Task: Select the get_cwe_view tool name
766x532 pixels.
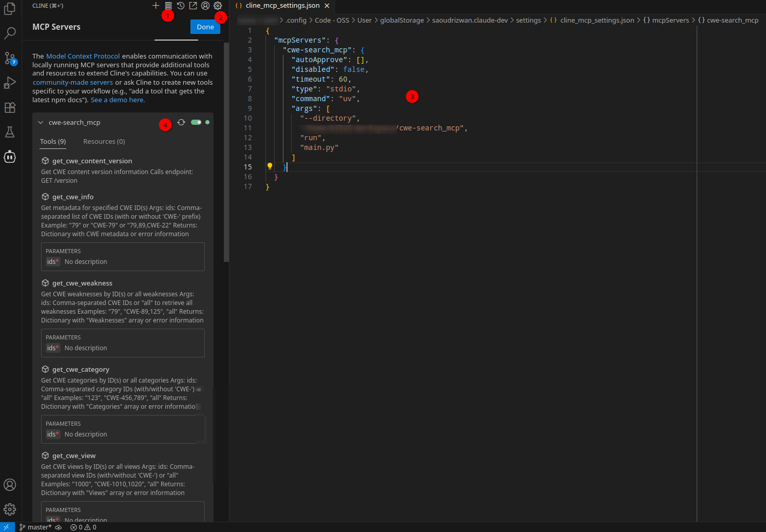Action: (74, 456)
